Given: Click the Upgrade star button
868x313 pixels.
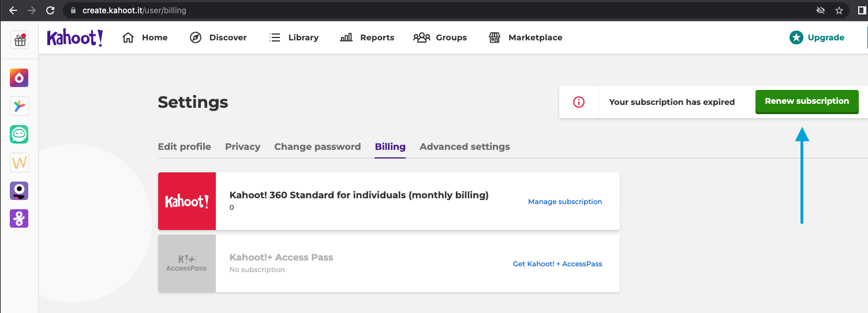Looking at the screenshot, I should pyautogui.click(x=817, y=37).
